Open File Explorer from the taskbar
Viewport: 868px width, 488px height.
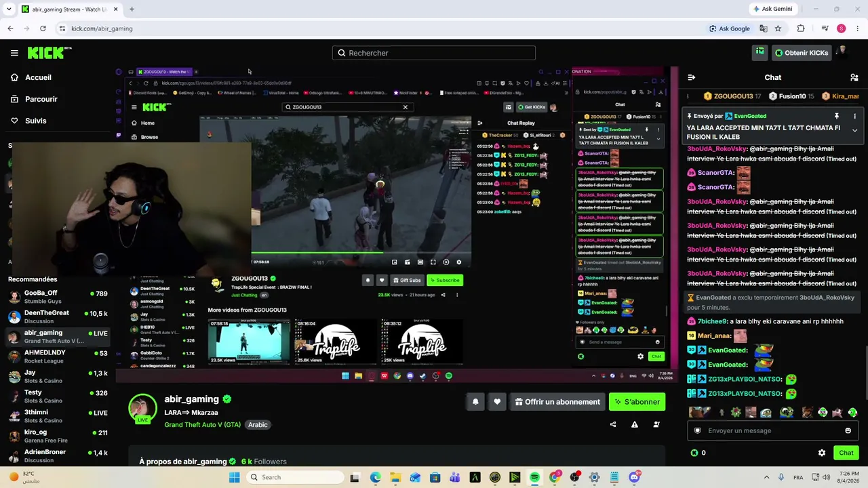pyautogui.click(x=395, y=477)
